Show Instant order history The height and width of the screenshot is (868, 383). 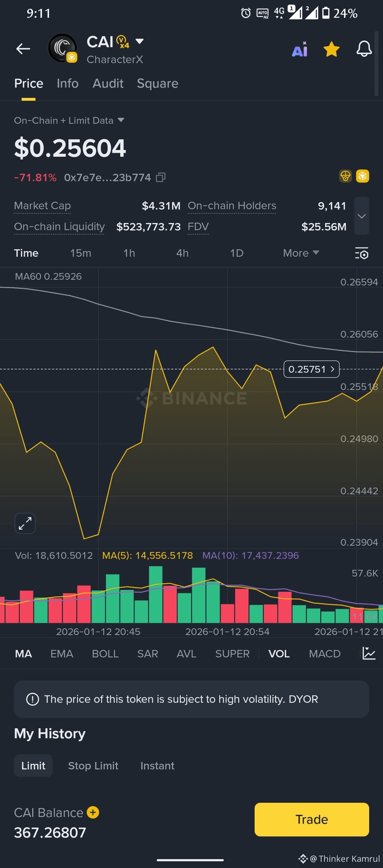pyautogui.click(x=157, y=766)
